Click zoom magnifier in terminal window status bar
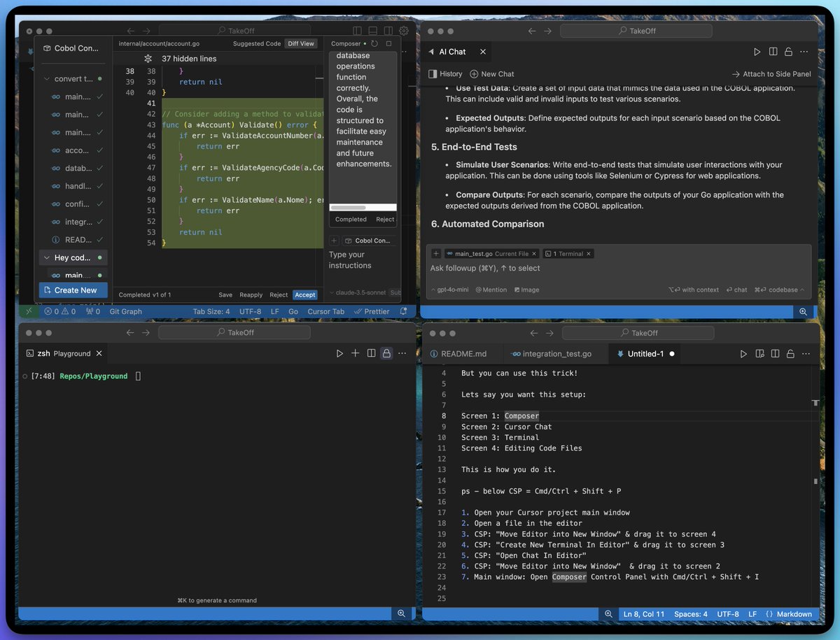The image size is (840, 640). coord(402,613)
